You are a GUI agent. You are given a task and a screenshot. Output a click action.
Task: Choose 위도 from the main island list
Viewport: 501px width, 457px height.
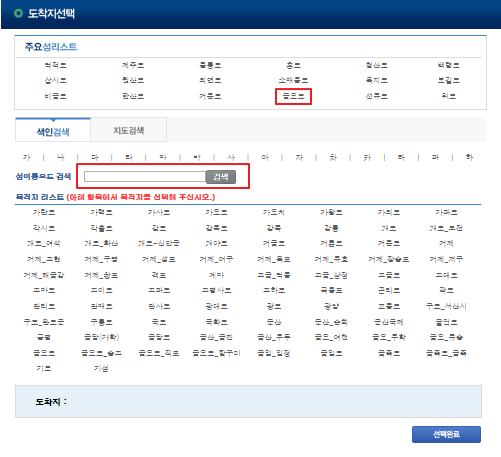pos(448,96)
